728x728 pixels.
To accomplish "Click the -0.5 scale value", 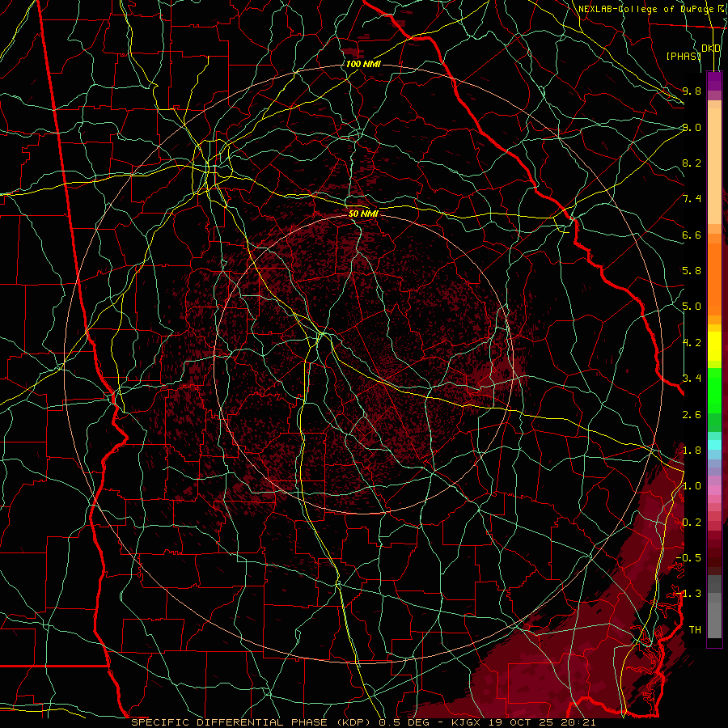I will tap(688, 558).
